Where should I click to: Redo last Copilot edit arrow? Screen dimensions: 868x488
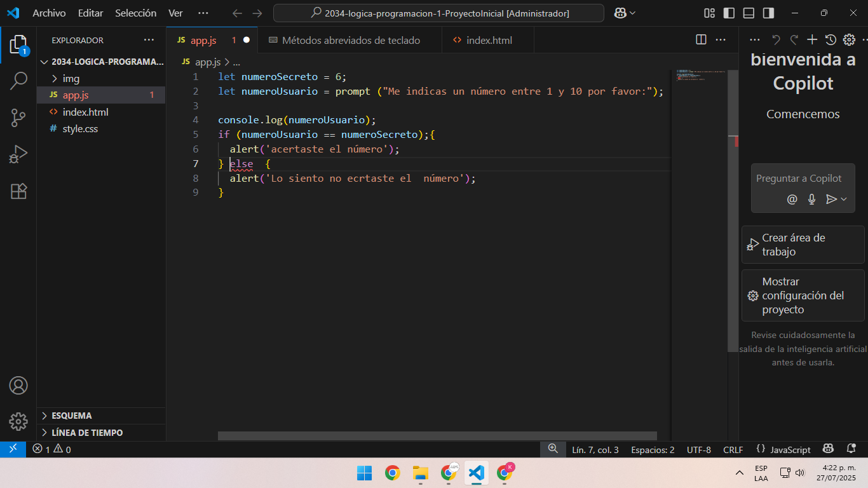point(794,39)
